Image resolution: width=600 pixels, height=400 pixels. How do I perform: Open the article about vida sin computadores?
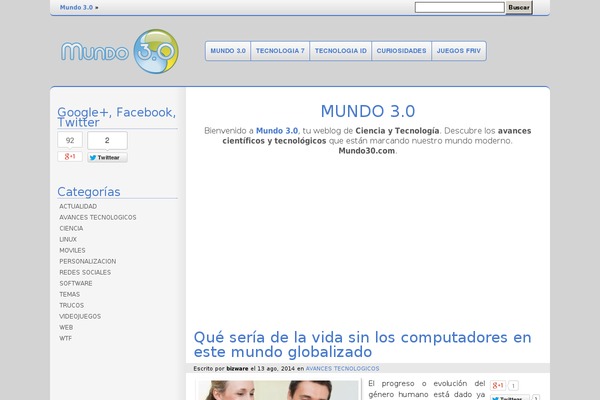click(x=362, y=344)
